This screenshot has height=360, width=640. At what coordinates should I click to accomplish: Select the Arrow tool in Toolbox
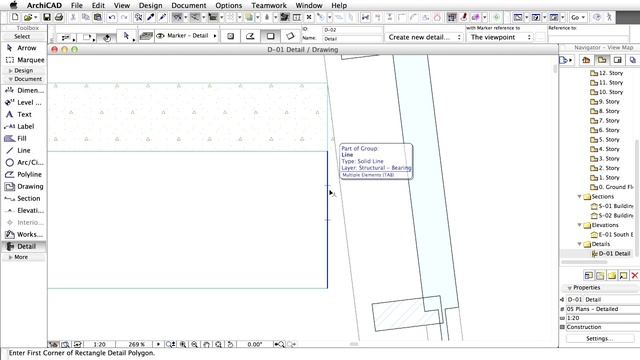[x=24, y=48]
